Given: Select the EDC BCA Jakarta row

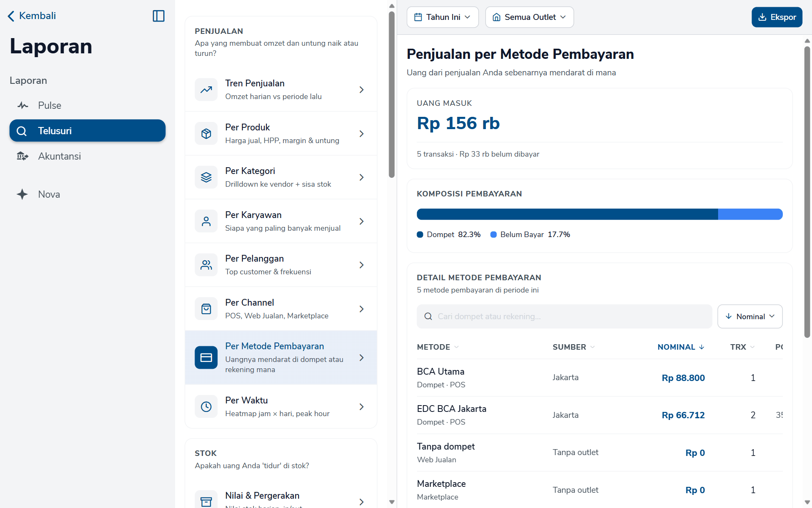Looking at the screenshot, I should tap(600, 415).
